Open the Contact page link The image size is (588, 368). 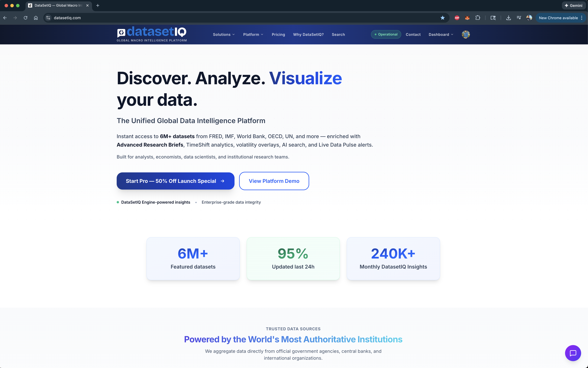(x=413, y=34)
